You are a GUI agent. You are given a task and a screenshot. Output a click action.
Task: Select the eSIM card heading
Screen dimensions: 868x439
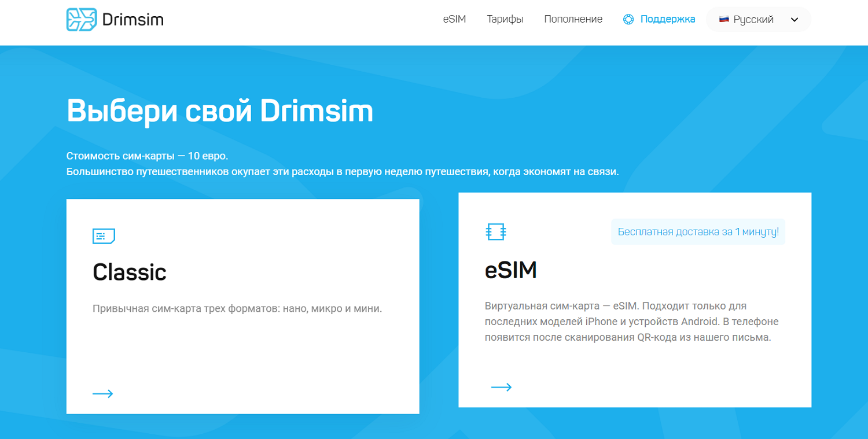coord(511,270)
